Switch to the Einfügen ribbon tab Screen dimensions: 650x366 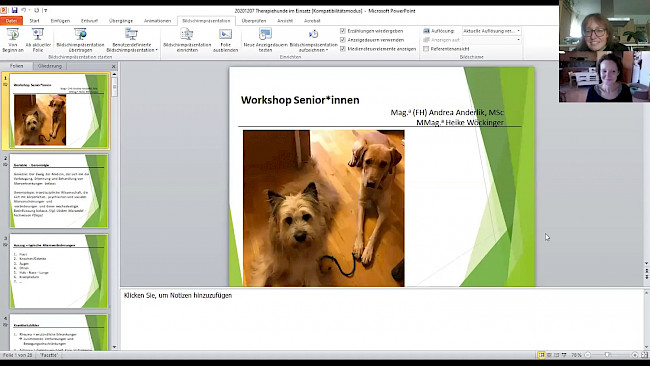click(60, 21)
